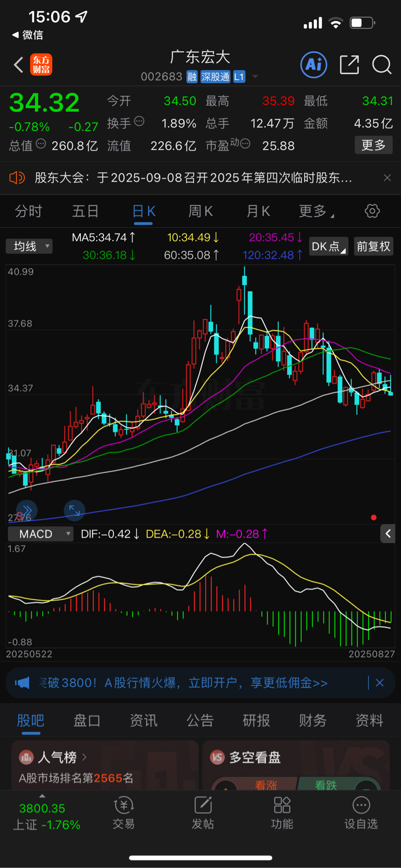The image size is (401, 868).
Task: Open 资料 section tab
Action: pos(369,721)
